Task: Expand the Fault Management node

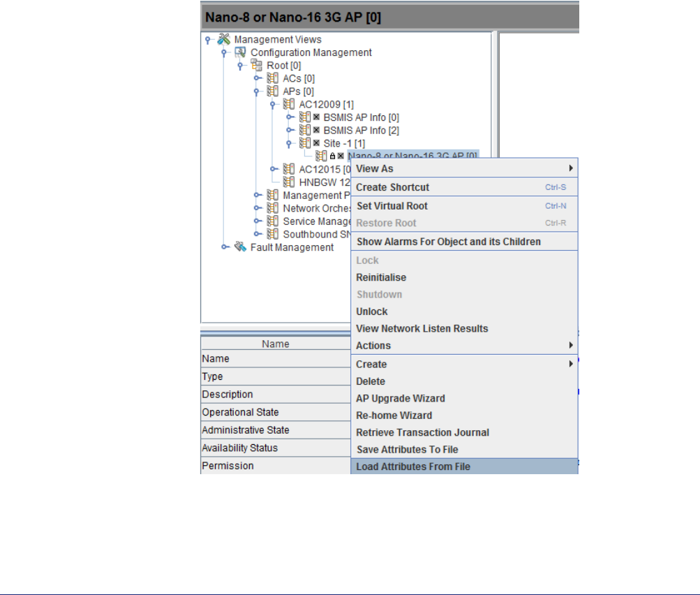Action: (225, 247)
